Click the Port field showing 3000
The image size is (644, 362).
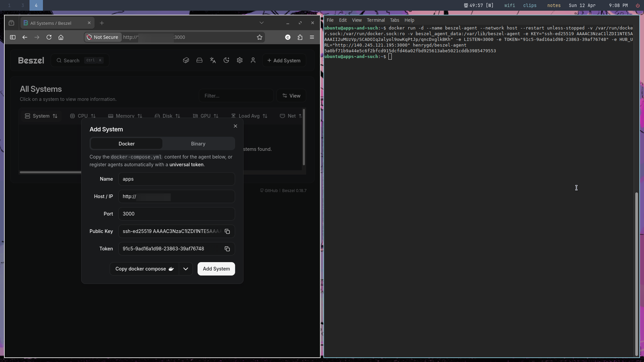(x=176, y=214)
